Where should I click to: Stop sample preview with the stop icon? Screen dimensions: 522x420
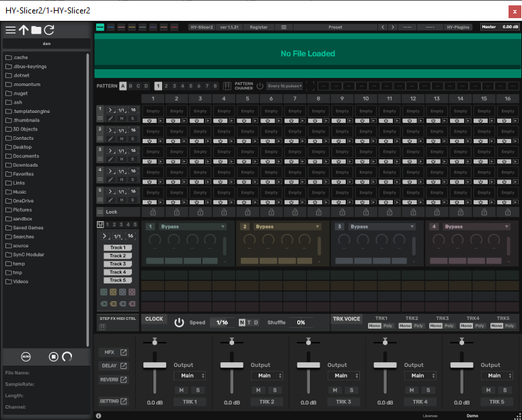click(x=53, y=357)
